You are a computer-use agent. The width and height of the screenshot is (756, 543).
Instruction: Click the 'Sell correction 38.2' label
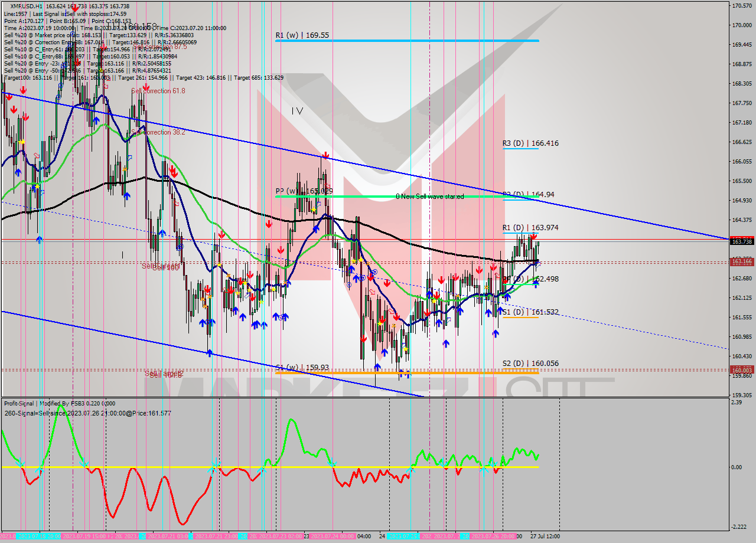point(158,132)
